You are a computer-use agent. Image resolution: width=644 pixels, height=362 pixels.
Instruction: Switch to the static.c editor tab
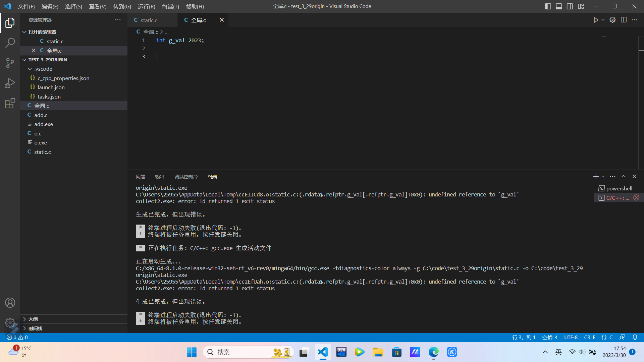point(149,20)
